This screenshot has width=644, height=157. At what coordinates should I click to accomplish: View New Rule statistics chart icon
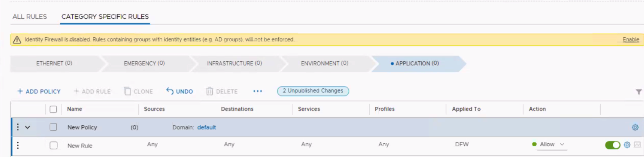pos(638,145)
